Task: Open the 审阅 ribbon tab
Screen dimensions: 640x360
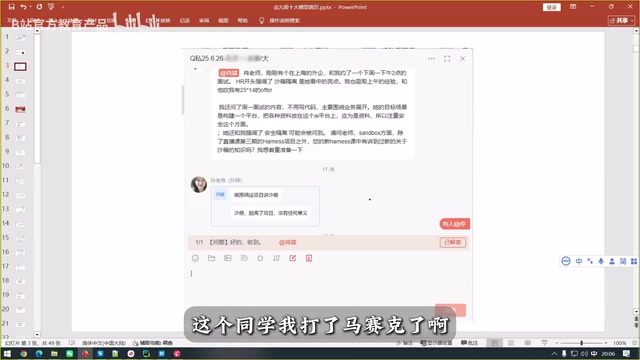Action: click(x=204, y=20)
